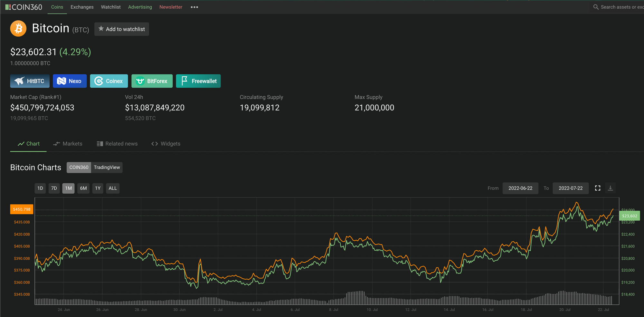644x317 pixels.
Task: Open the Coinex exchange button
Action: click(x=109, y=81)
